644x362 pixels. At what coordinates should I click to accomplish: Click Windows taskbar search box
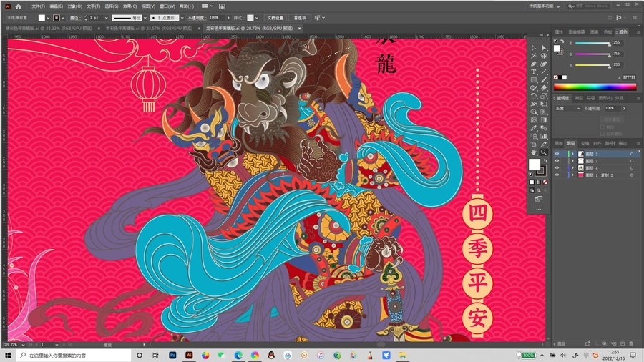point(74,356)
